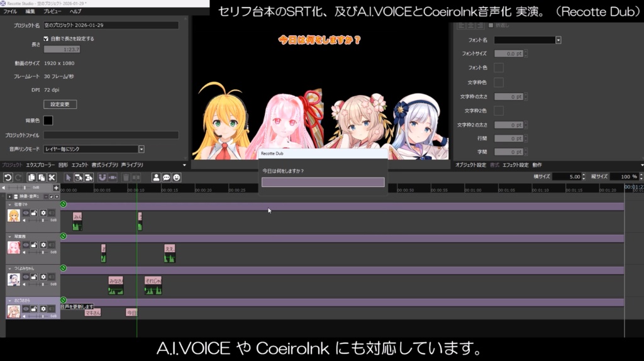Image resolution: width=644 pixels, height=361 pixels.
Task: Click the Undo icon in timeline toolbar
Action: (8, 177)
